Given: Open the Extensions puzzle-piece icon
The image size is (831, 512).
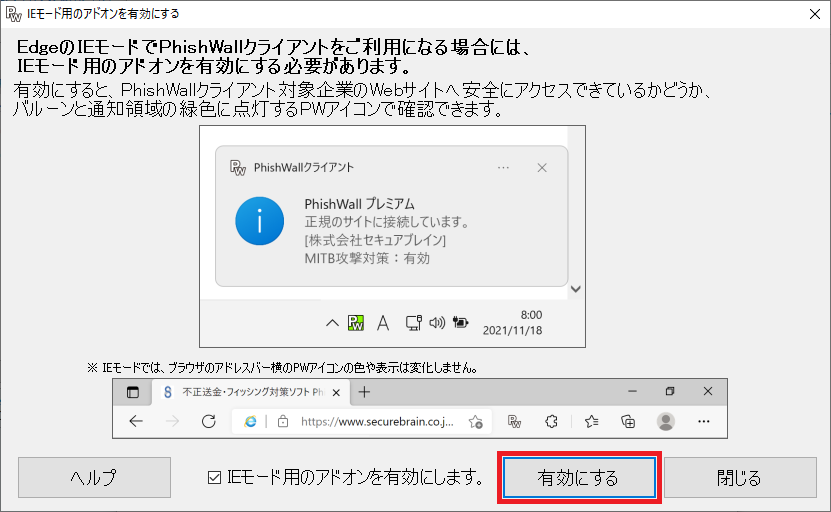Looking at the screenshot, I should point(552,421).
